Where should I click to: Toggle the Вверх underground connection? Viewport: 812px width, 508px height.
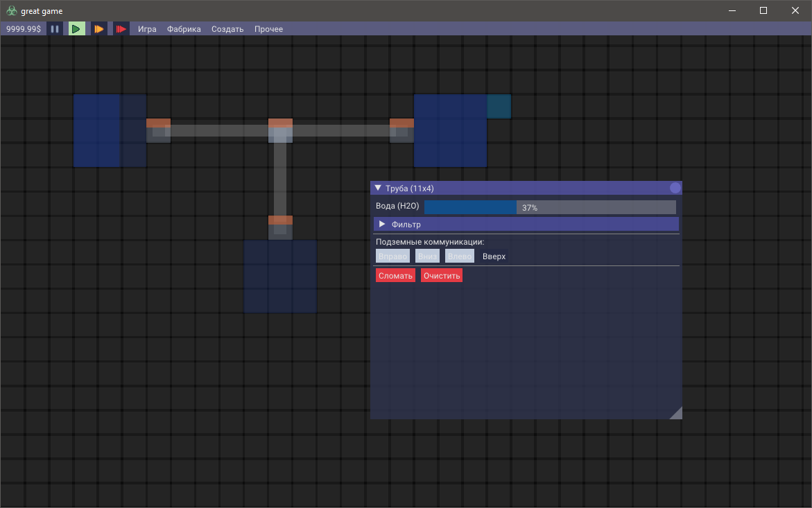(494, 256)
